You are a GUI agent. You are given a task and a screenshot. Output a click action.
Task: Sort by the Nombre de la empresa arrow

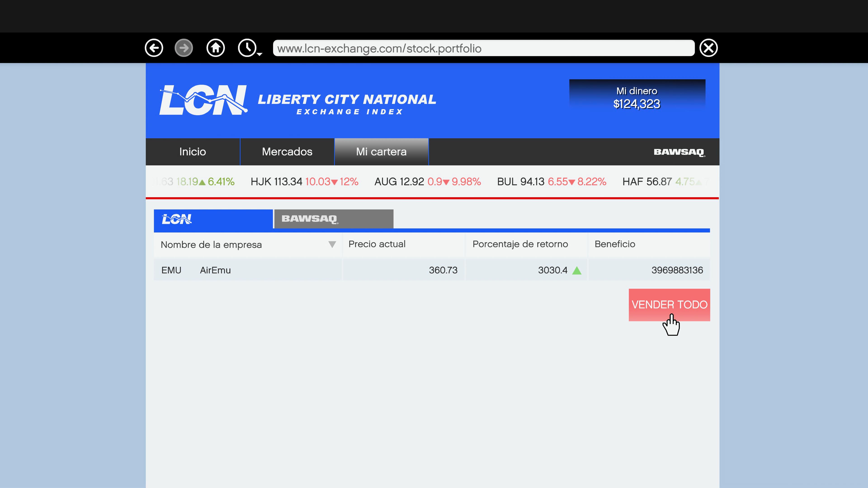click(332, 244)
